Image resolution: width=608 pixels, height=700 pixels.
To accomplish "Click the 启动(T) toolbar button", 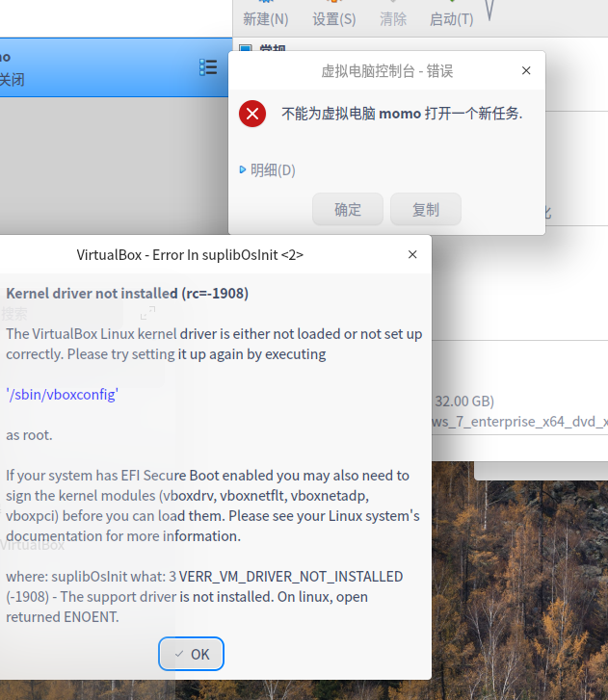I will 451,18.
